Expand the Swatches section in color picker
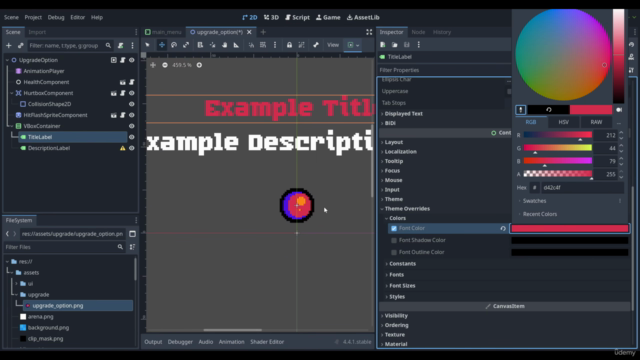Screen dimensions: 640x360 (x=534, y=201)
